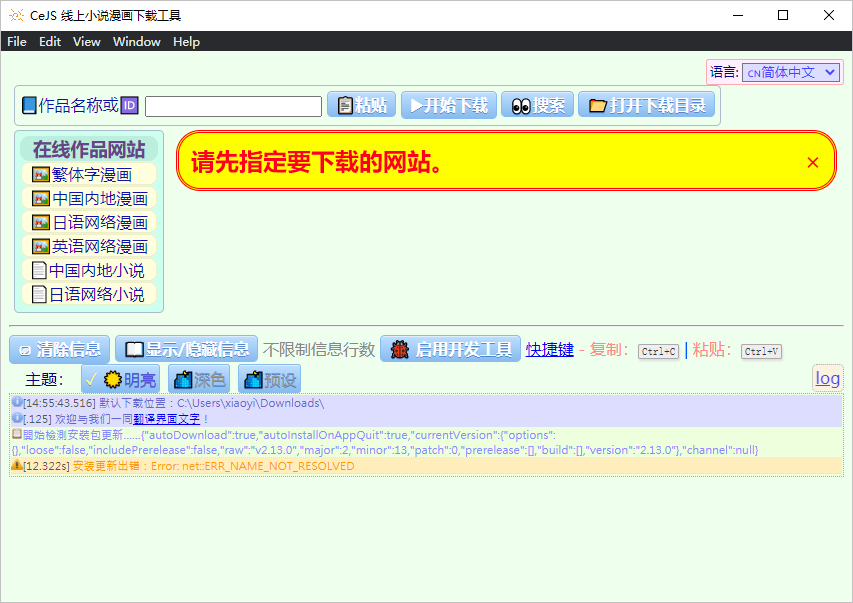Click the 粘贴 paste button
Image resolution: width=853 pixels, height=603 pixels.
tap(361, 105)
